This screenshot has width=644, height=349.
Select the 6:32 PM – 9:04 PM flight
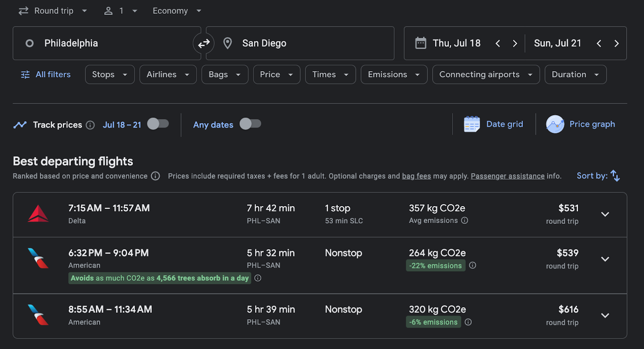click(320, 265)
